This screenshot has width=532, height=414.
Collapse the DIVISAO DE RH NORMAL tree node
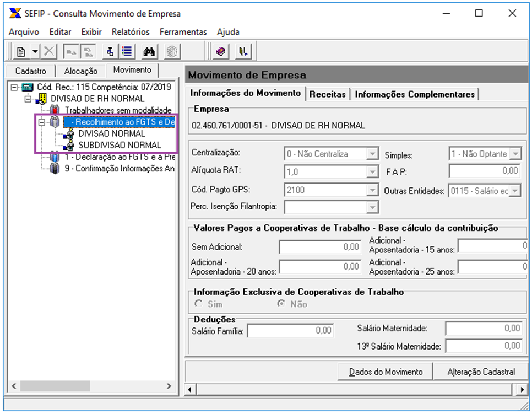click(x=28, y=99)
